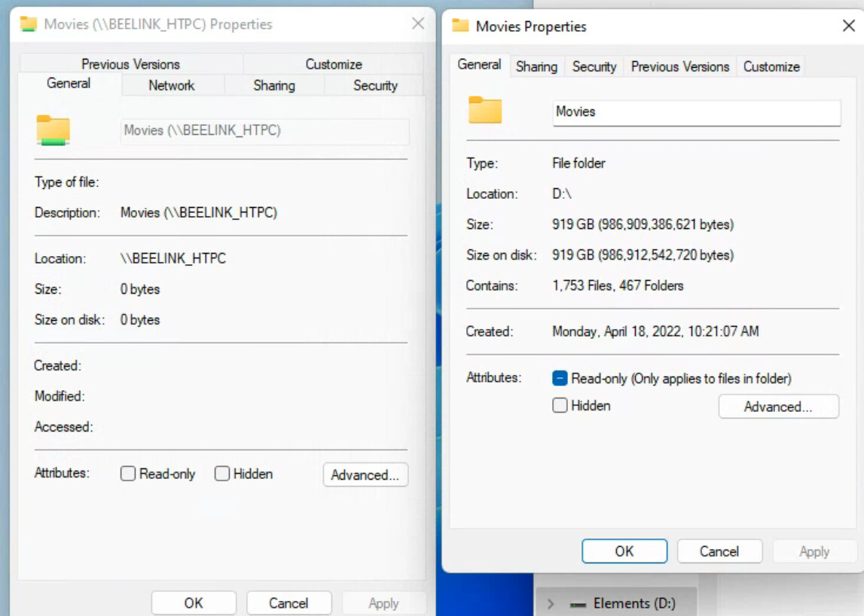Click the network folder icon in left dialog
The height and width of the screenshot is (616, 864).
click(x=53, y=130)
